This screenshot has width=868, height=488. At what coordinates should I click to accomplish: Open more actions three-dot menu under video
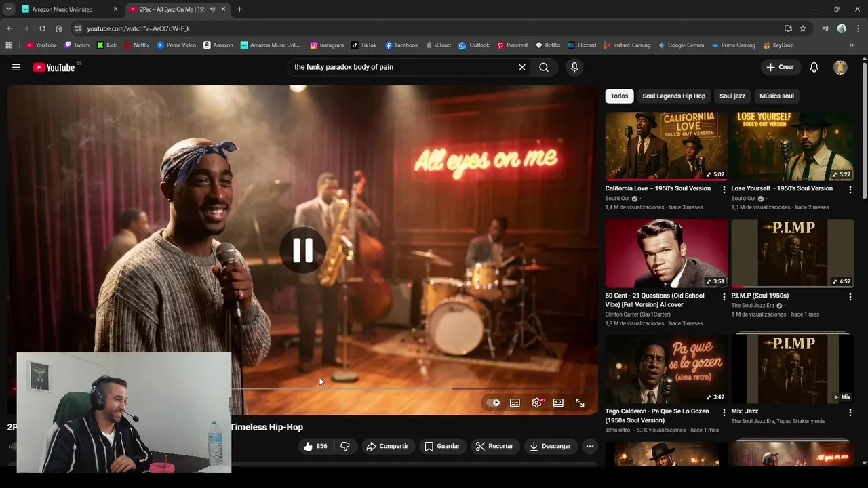click(590, 446)
